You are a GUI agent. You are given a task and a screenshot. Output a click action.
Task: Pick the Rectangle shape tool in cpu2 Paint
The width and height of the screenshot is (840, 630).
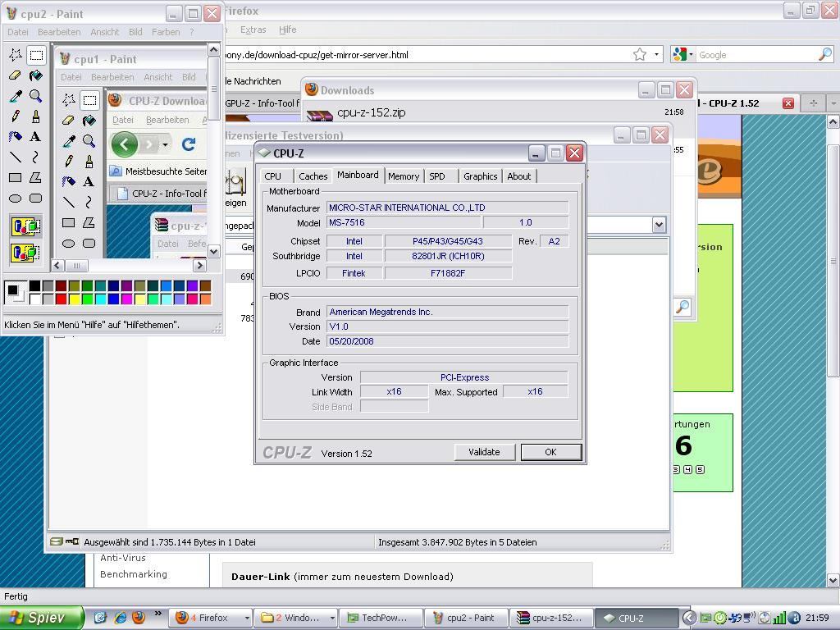point(16,177)
